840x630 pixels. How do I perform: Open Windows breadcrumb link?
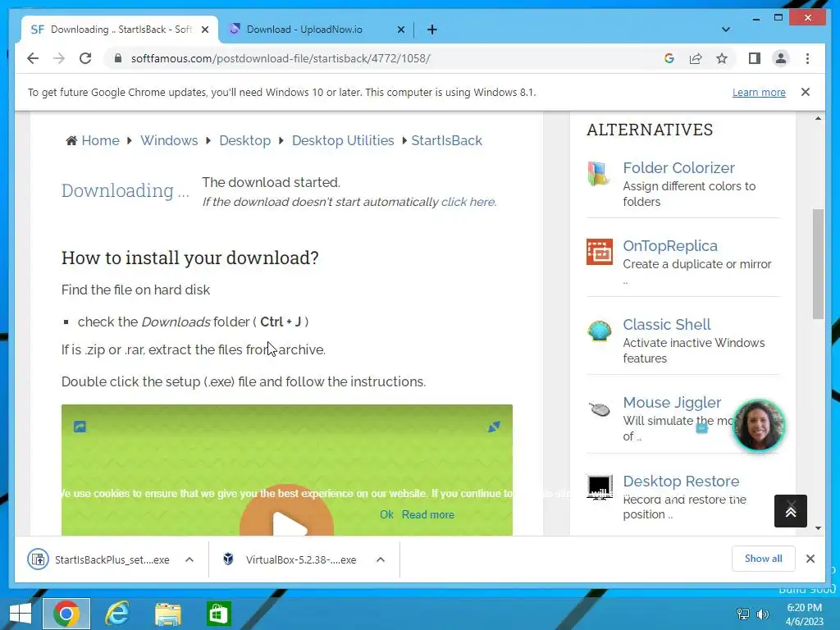(169, 140)
